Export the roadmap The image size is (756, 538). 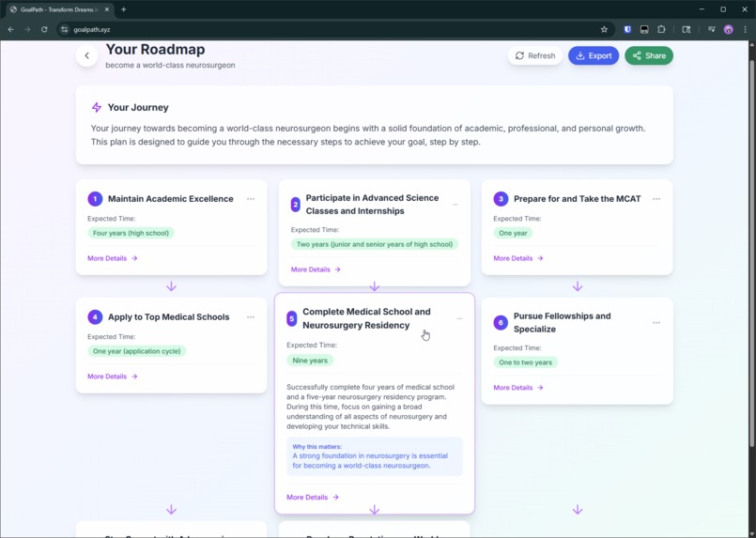tap(594, 56)
